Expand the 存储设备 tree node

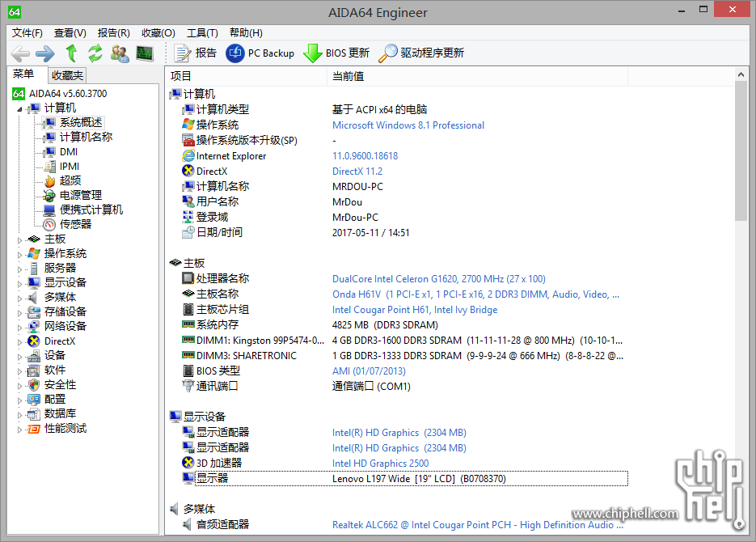19,312
